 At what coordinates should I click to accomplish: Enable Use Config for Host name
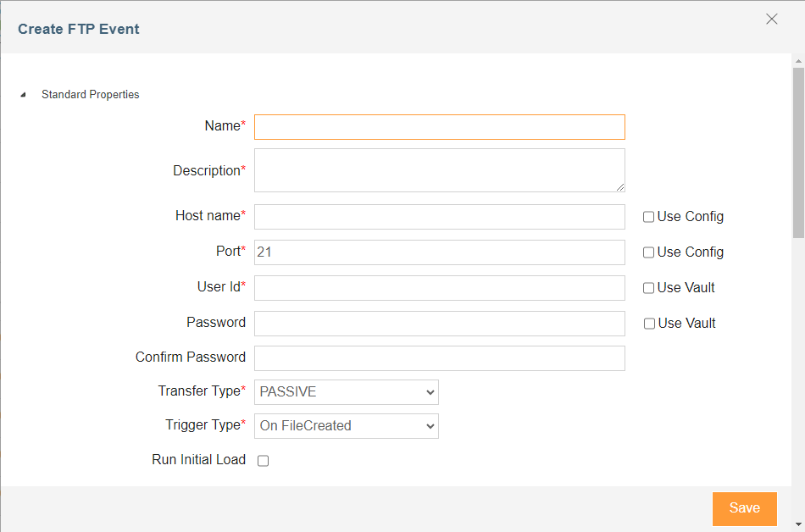click(648, 217)
